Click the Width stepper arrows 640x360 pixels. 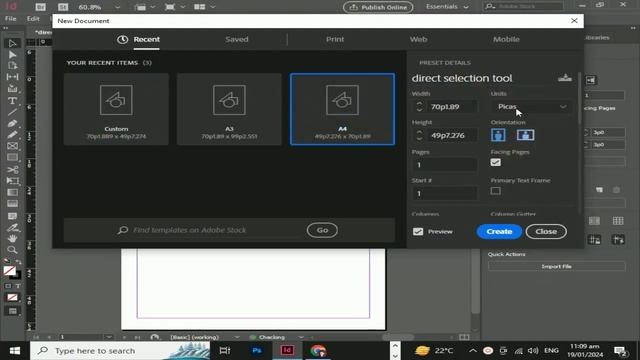pos(419,107)
